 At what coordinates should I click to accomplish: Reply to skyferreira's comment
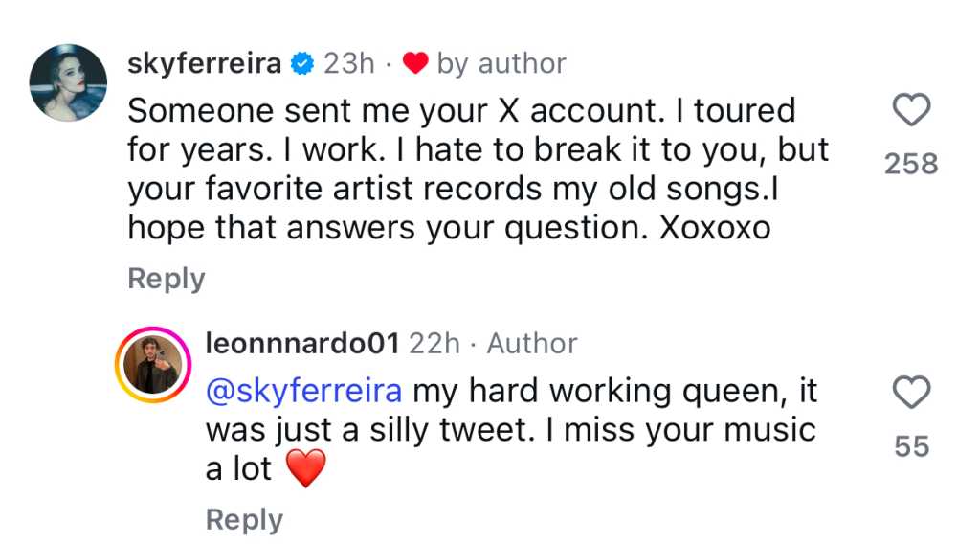(166, 279)
